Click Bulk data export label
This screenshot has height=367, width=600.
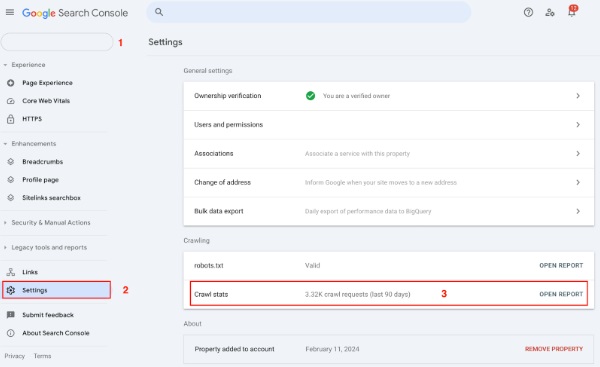(x=219, y=211)
